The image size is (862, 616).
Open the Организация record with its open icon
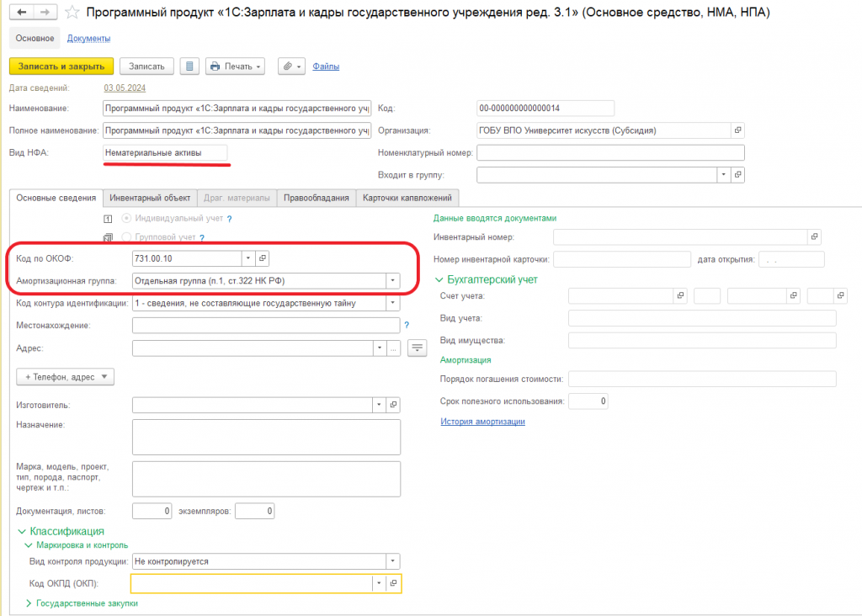[x=737, y=130]
